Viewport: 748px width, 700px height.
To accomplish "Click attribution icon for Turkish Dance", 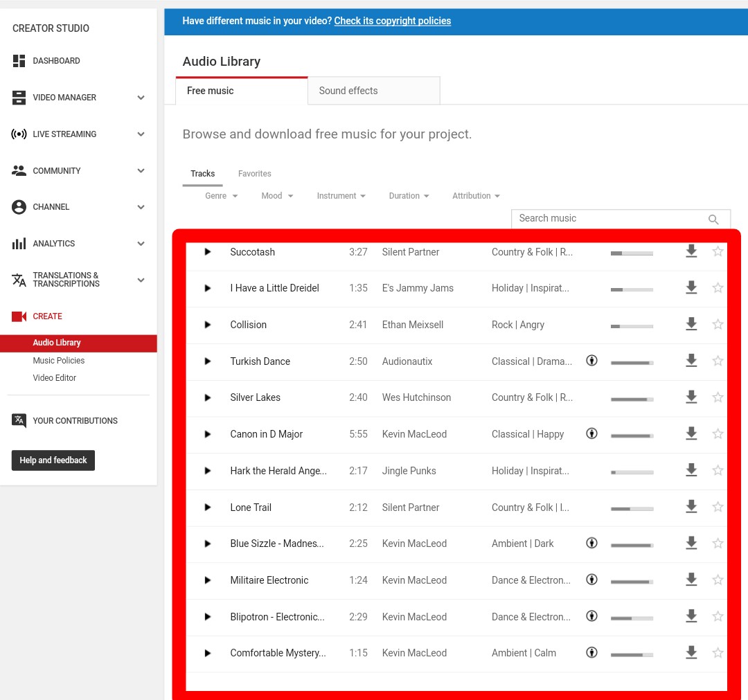I will (591, 361).
